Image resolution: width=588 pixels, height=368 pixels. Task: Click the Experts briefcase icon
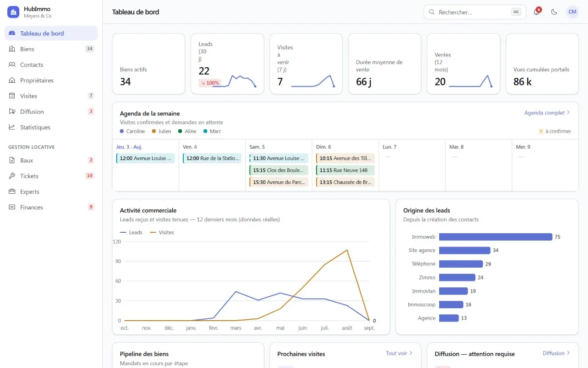(12, 191)
